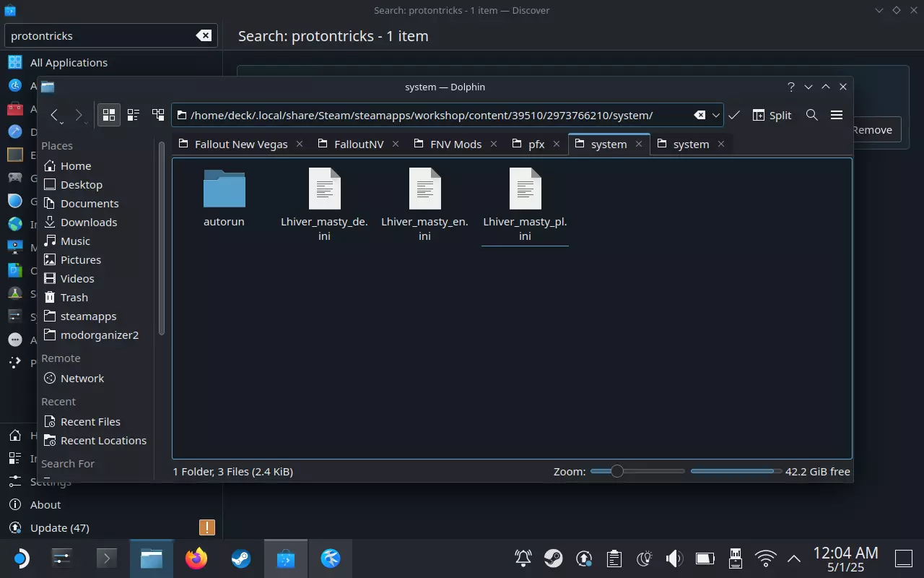Open the volume control in system tray
The width and height of the screenshot is (924, 578).
[x=674, y=558]
